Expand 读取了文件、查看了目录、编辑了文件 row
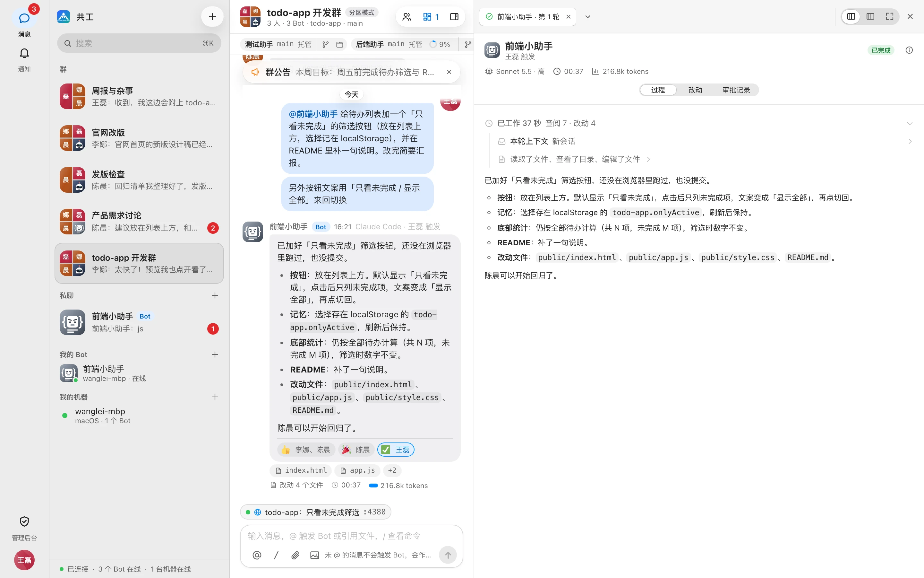The width and height of the screenshot is (924, 578). [574, 159]
